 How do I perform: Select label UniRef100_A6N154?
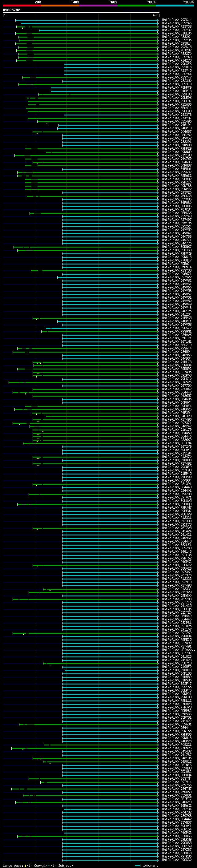point(176,830)
